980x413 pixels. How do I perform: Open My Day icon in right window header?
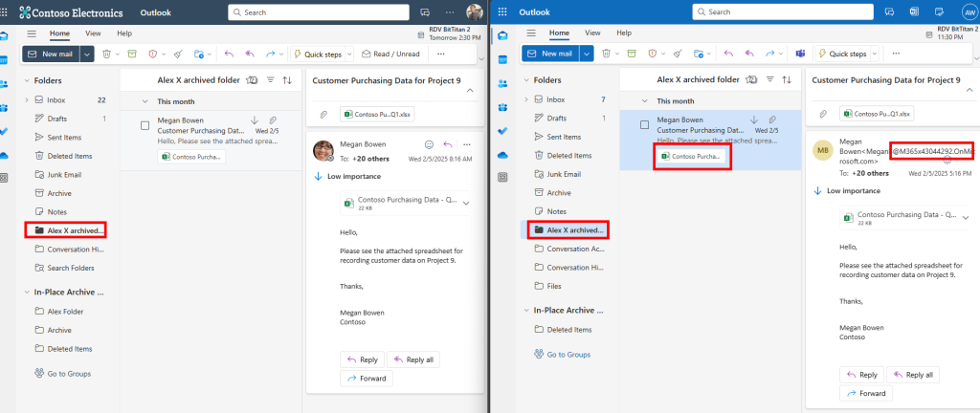click(x=939, y=11)
